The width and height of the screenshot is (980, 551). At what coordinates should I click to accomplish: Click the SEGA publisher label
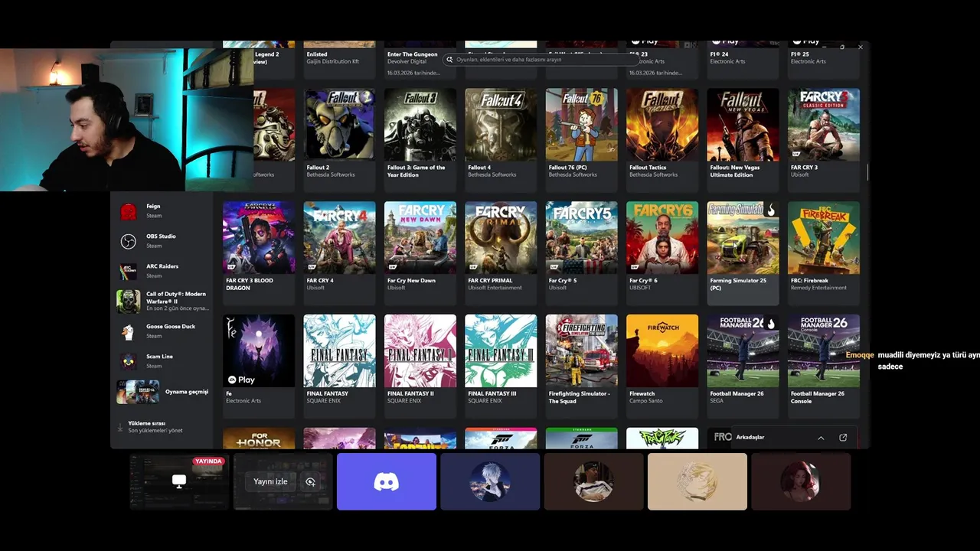tap(717, 401)
